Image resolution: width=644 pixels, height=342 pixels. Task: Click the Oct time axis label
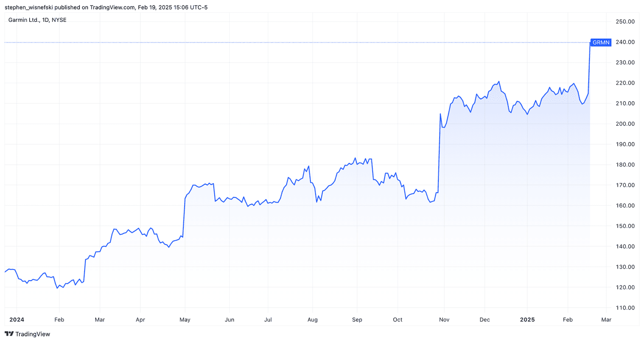tap(398, 320)
